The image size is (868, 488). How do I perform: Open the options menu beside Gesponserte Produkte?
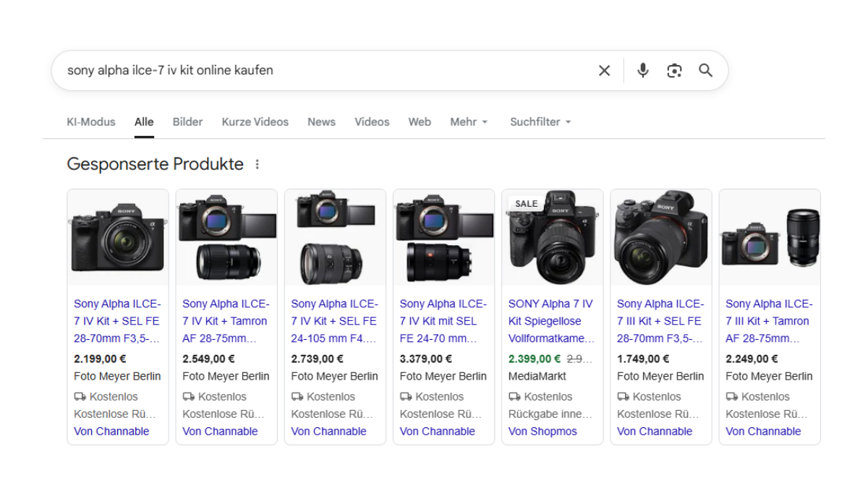click(x=257, y=165)
